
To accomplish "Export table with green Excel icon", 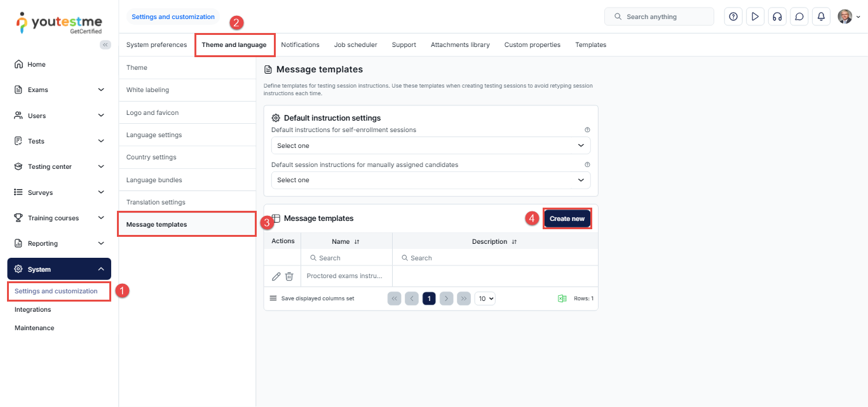I will point(562,298).
